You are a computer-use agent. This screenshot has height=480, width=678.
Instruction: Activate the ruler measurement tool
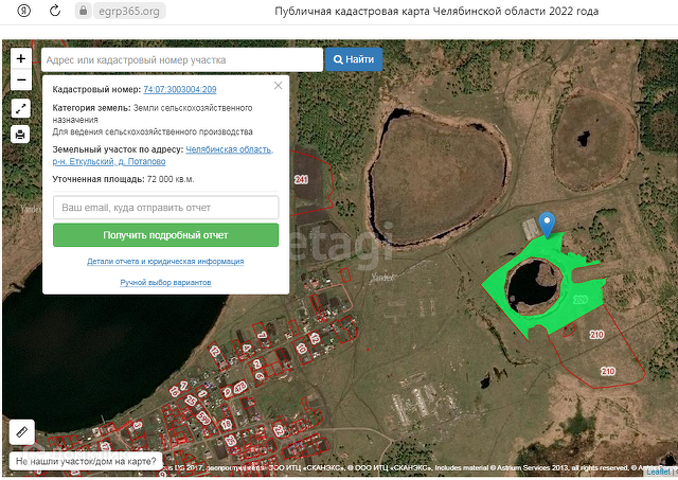pyautogui.click(x=23, y=432)
